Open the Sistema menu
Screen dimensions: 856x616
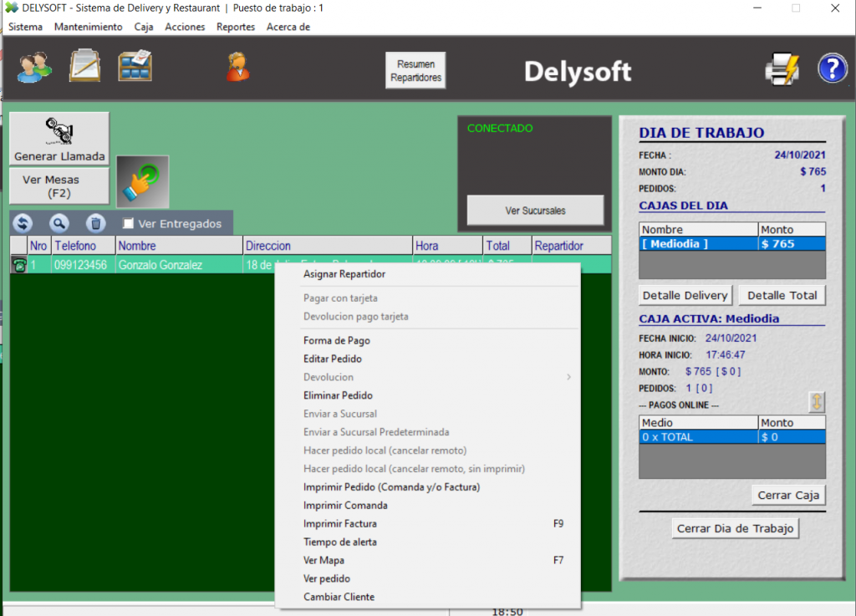click(x=25, y=27)
